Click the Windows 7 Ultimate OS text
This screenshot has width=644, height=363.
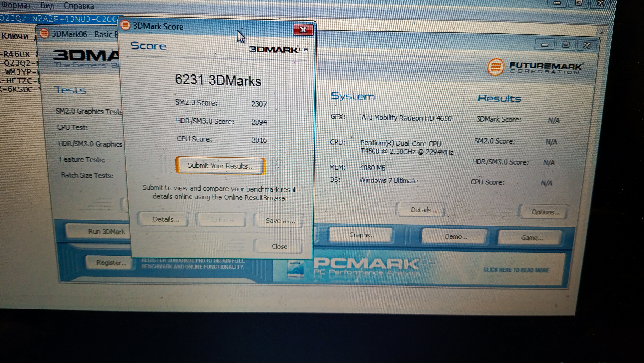pyautogui.click(x=388, y=180)
